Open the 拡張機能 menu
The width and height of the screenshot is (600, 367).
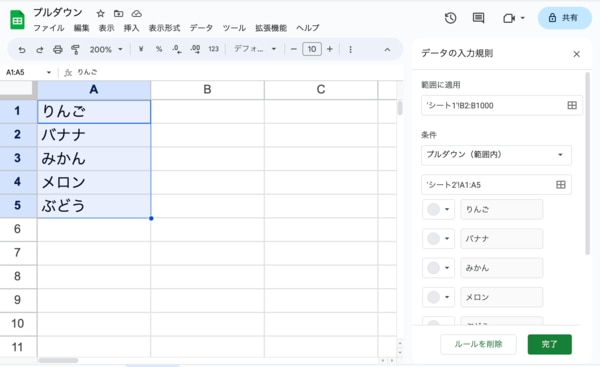271,28
